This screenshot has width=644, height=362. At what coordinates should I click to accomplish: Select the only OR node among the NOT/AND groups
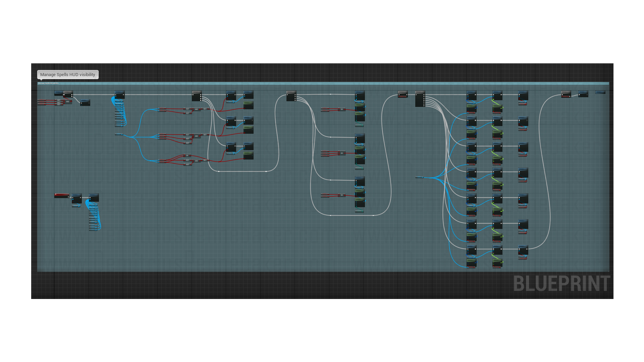[187, 156]
